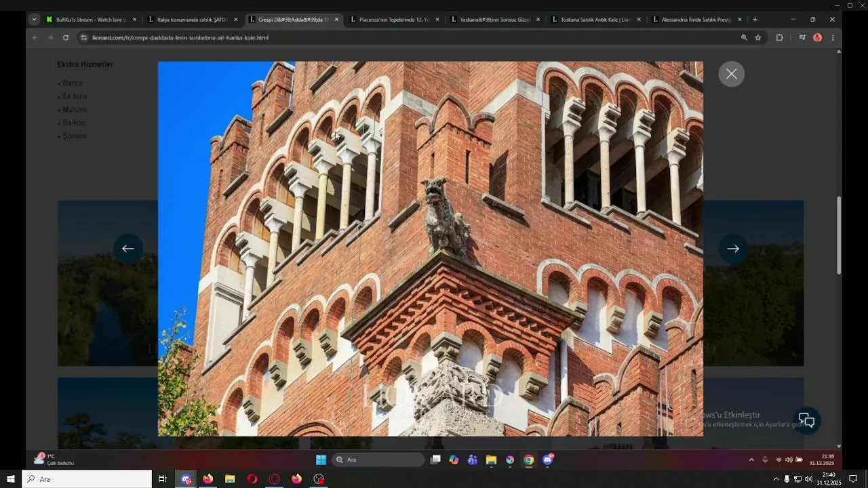
Task: Click the Bahçe list item
Action: (73, 83)
